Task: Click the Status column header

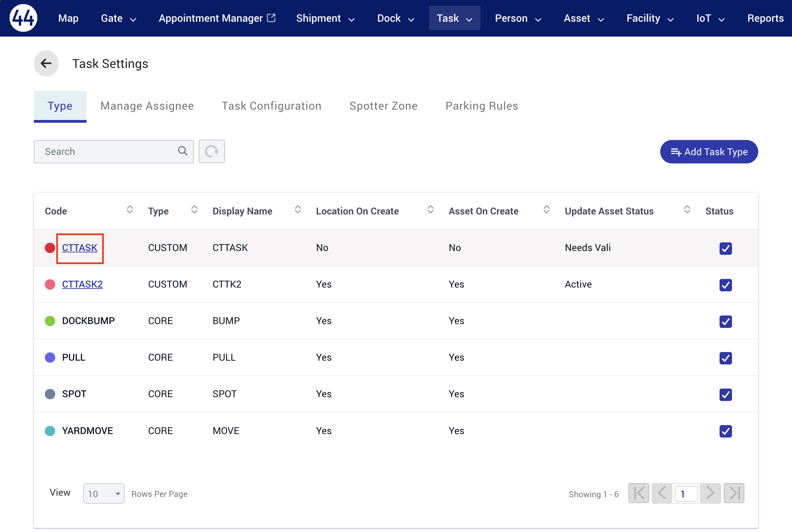Action: click(719, 211)
